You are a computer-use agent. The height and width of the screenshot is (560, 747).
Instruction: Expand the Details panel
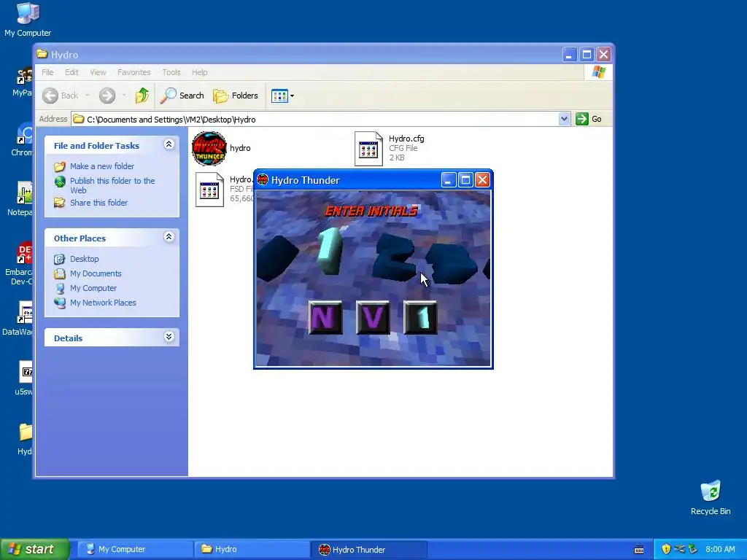[x=169, y=337]
